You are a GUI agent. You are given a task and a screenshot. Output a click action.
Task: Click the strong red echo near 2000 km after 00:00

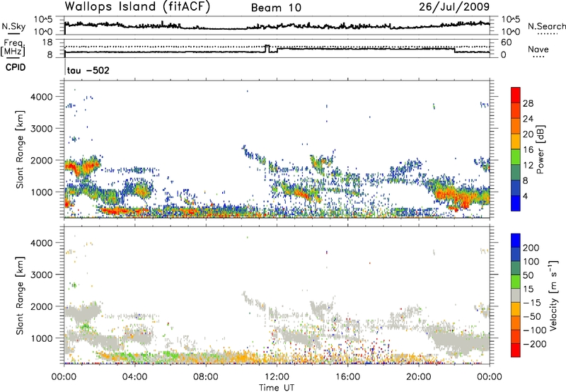pyautogui.click(x=72, y=167)
